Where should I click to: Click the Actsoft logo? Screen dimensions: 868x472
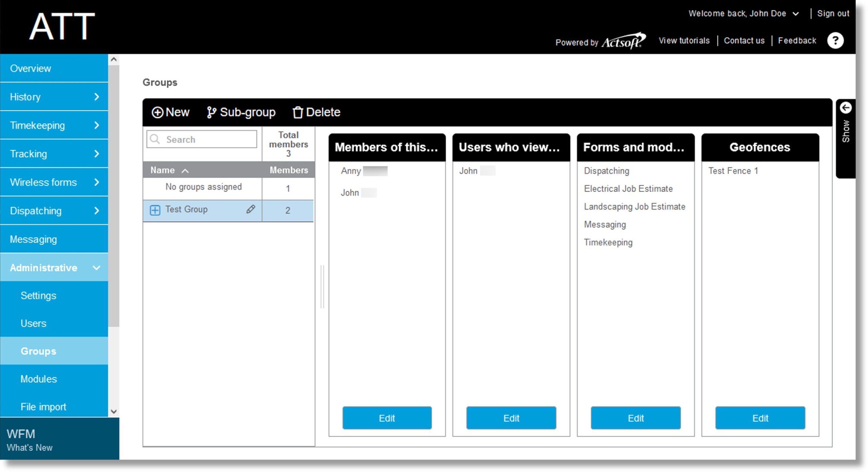pyautogui.click(x=623, y=41)
